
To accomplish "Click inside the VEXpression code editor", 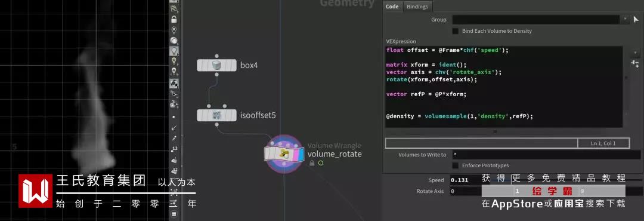I will pos(504,87).
